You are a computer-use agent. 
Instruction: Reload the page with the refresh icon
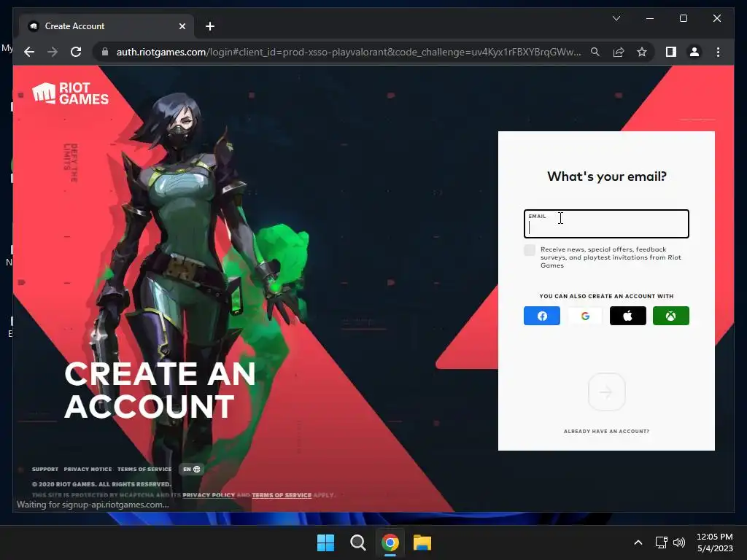click(76, 52)
